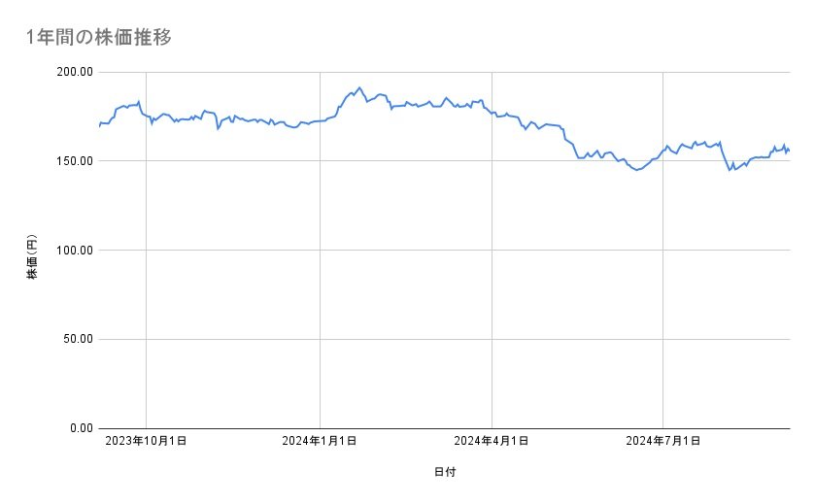The width and height of the screenshot is (815, 504).
Task: Select the 2024年7月1日 date label
Action: click(663, 442)
